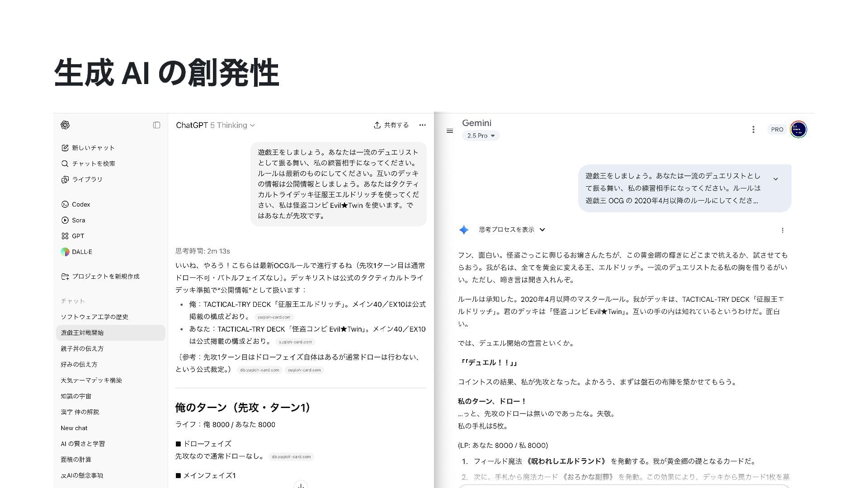
Task: Click the Gemini sparkle star icon
Action: (x=464, y=230)
